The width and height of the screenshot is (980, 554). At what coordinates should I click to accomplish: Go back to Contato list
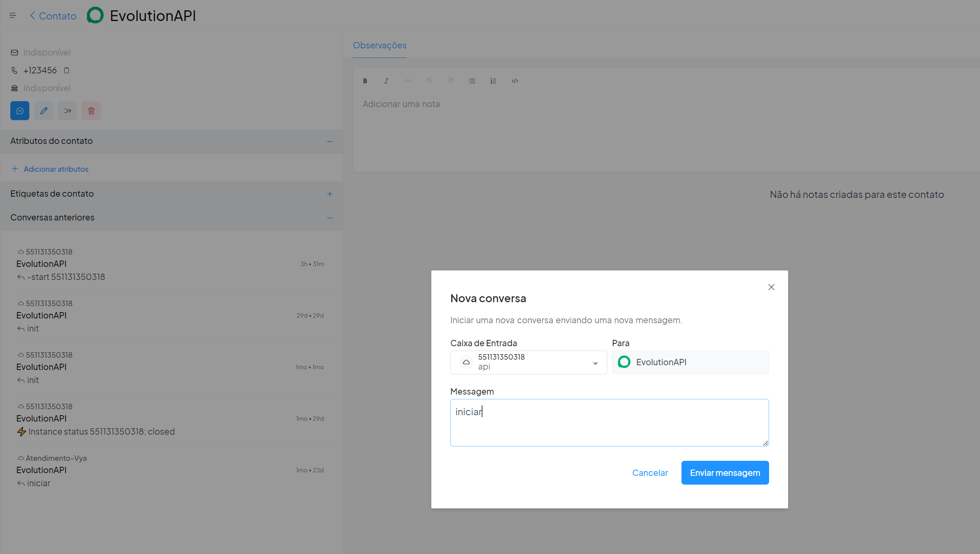53,16
